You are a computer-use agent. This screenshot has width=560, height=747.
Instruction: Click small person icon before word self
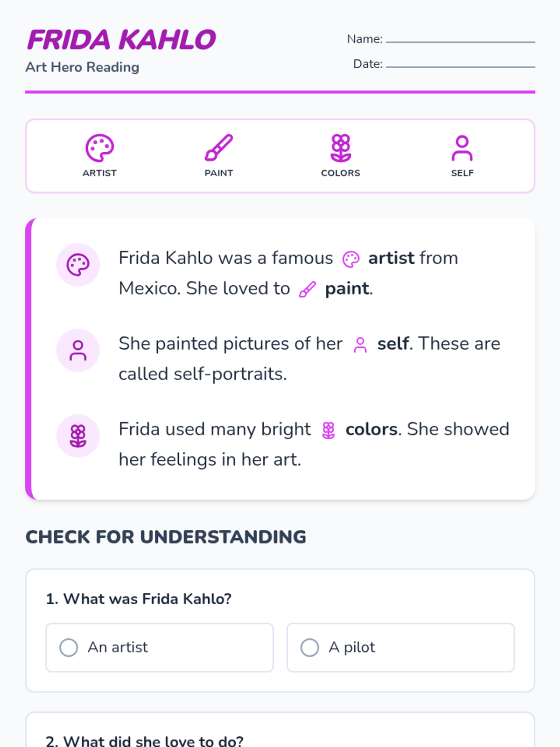[x=360, y=345]
